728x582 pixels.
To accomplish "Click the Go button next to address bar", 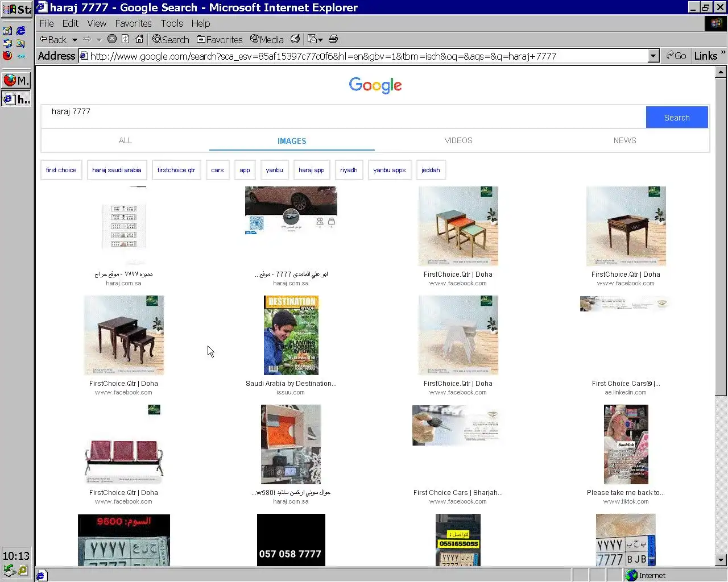I will [x=676, y=56].
